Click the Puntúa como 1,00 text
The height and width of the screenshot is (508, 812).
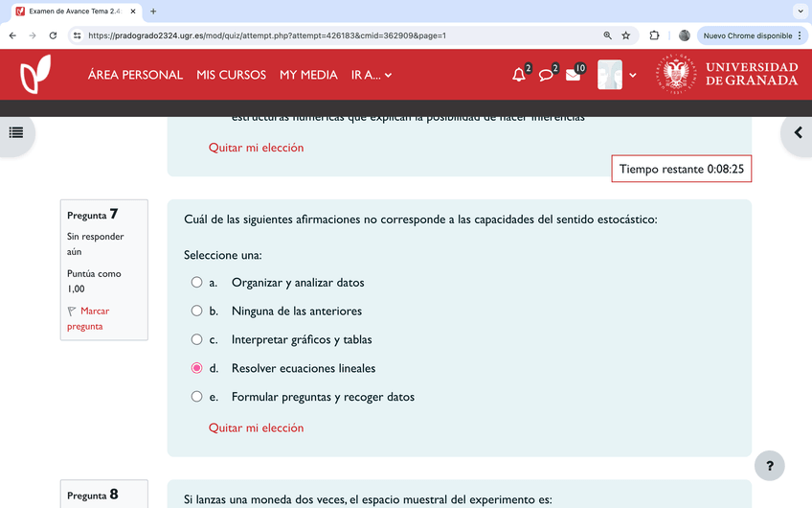coord(94,281)
